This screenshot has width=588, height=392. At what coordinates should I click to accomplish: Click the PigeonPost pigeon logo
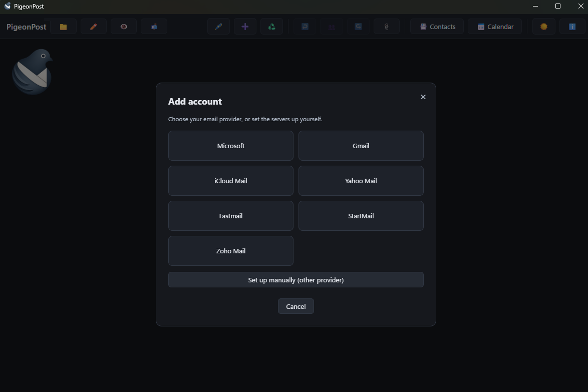pyautogui.click(x=32, y=72)
